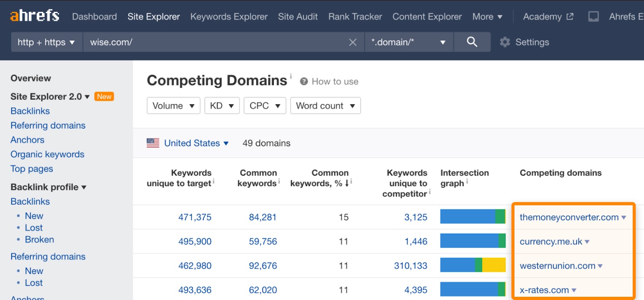Expand the KD filter dropdown
The width and height of the screenshot is (644, 300).
[222, 106]
